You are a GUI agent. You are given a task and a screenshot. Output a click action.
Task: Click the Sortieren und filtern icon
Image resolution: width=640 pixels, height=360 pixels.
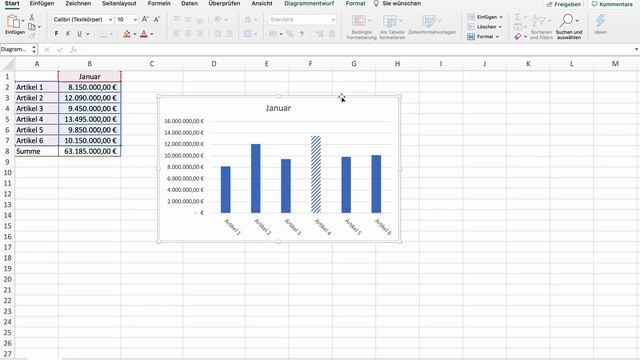539,20
